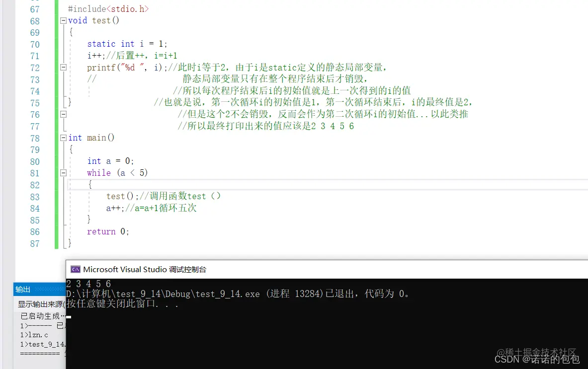This screenshot has width=588, height=369.
Task: Click the 1>lzn.c build output line
Action: pyautogui.click(x=34, y=335)
